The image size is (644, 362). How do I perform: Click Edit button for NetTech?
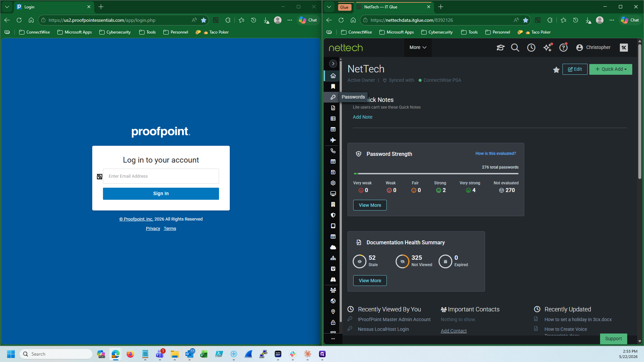[575, 69]
